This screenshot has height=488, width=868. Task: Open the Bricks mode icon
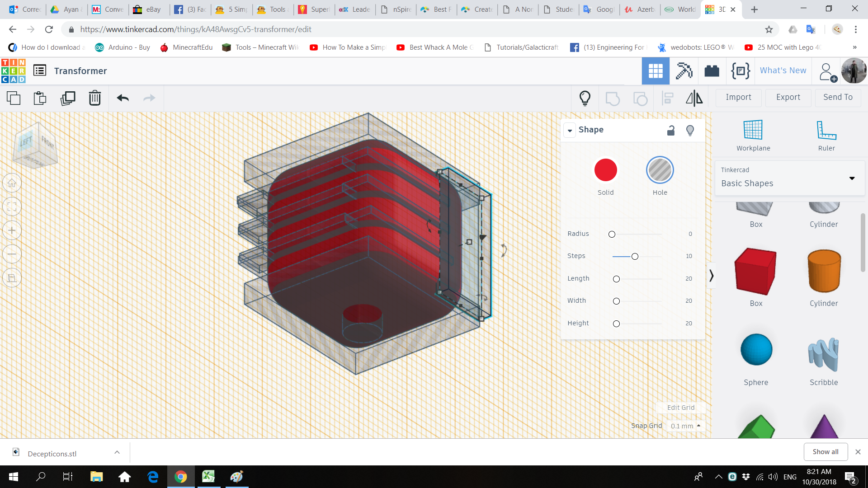pyautogui.click(x=712, y=71)
